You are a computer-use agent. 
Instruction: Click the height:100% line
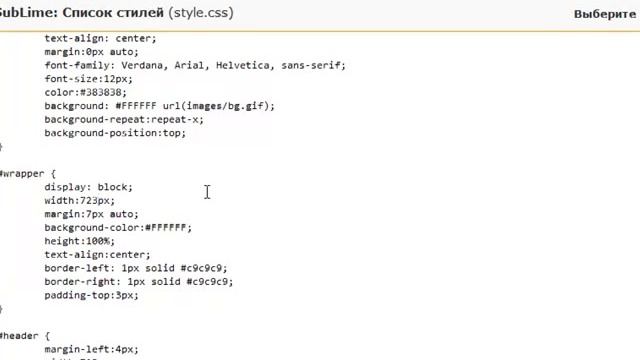click(80, 241)
